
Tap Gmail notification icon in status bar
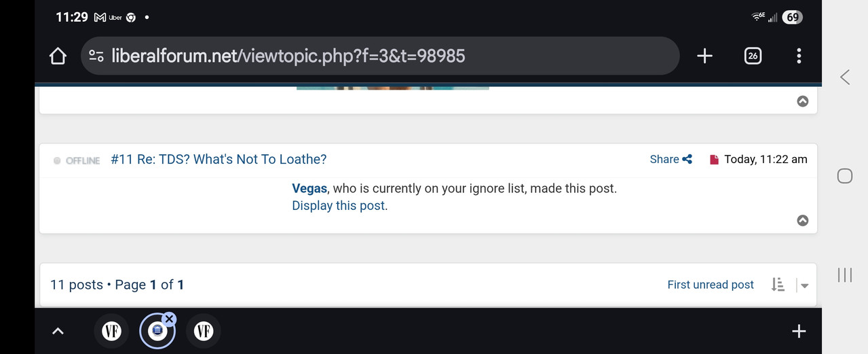coord(100,17)
